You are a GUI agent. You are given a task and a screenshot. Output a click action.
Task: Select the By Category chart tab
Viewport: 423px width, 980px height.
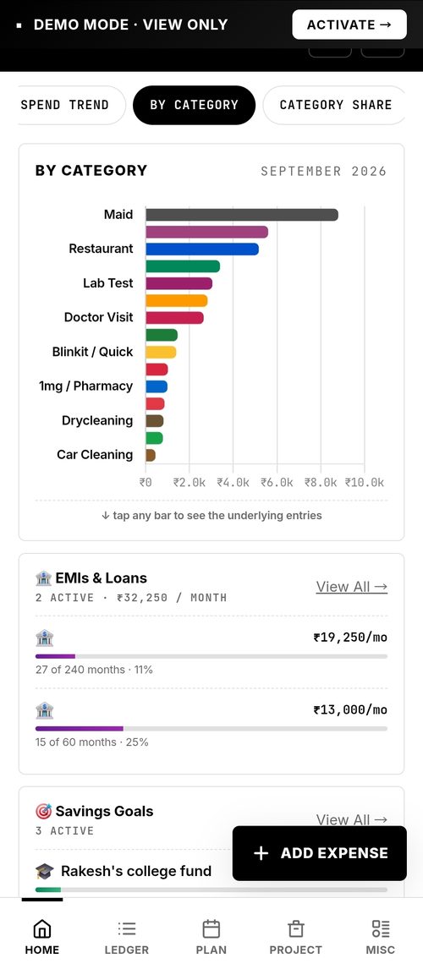[194, 105]
